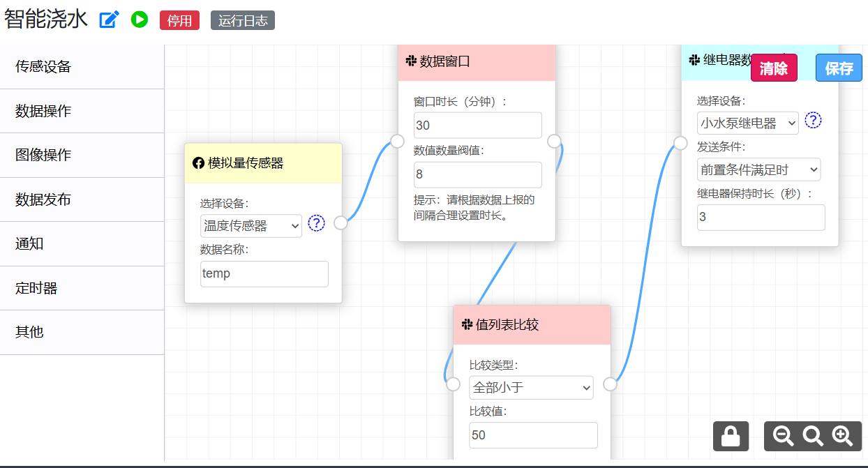The height and width of the screenshot is (468, 868).
Task: Reset zoom with the middle magnifier icon
Action: point(812,436)
